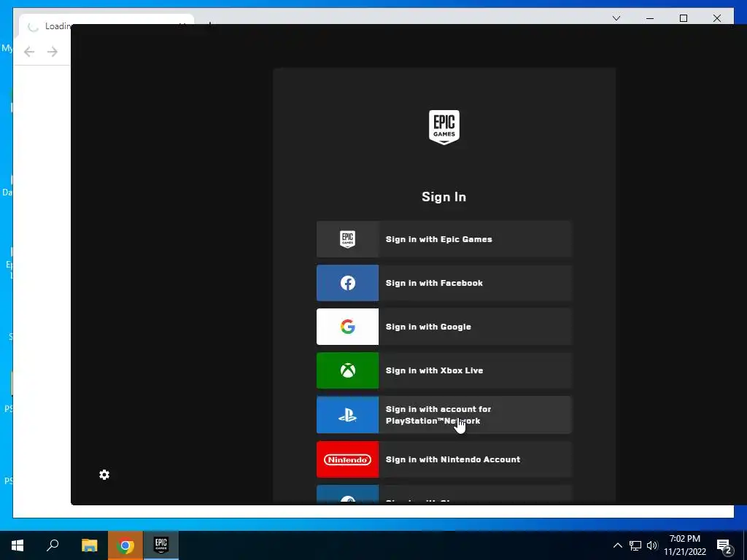The width and height of the screenshot is (747, 560).
Task: Show hidden system tray icons
Action: pyautogui.click(x=617, y=545)
